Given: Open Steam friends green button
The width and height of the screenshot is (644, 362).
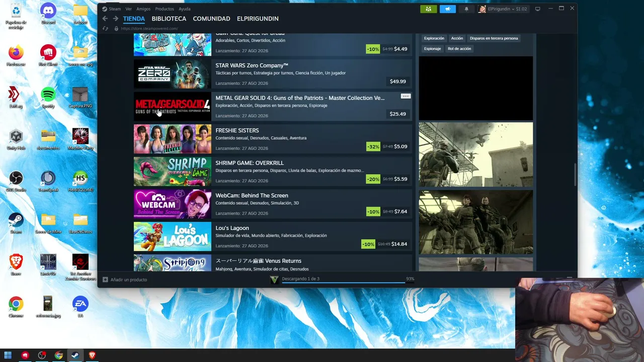Looking at the screenshot, I should tap(429, 9).
